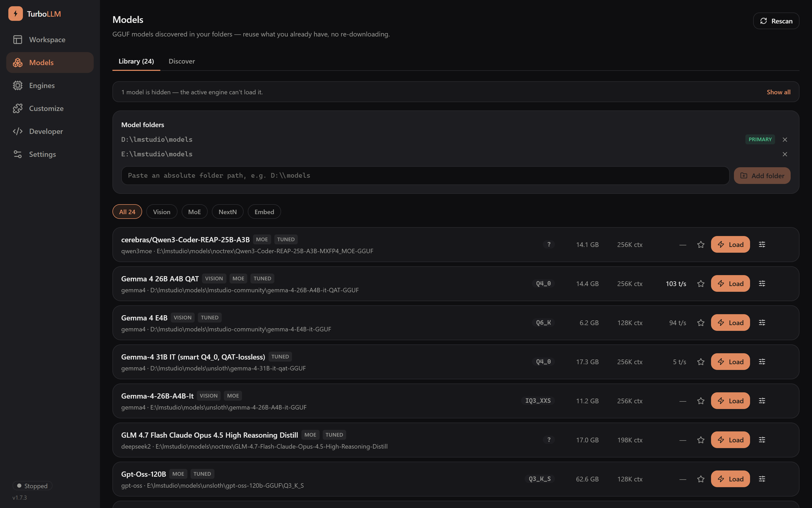This screenshot has height=508, width=812.
Task: Star the Gemma-4-26B-A4B-It model
Action: tap(701, 401)
